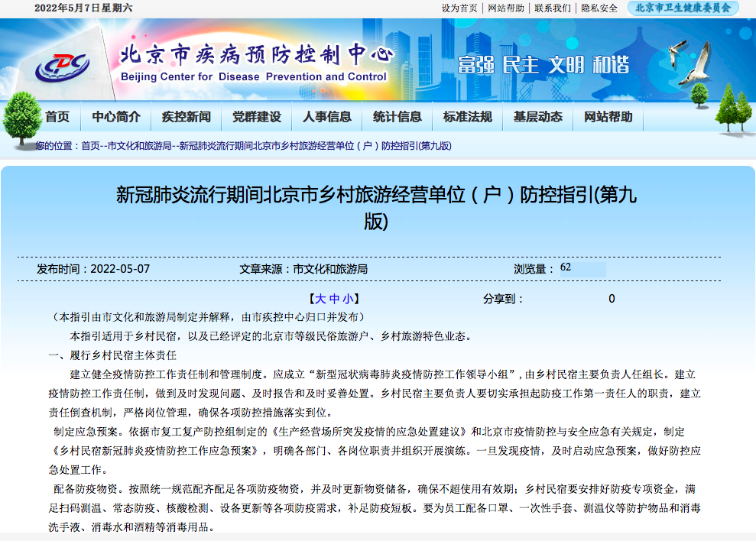Click 设为首页 link in top bar
This screenshot has width=756, height=541.
pyautogui.click(x=459, y=8)
